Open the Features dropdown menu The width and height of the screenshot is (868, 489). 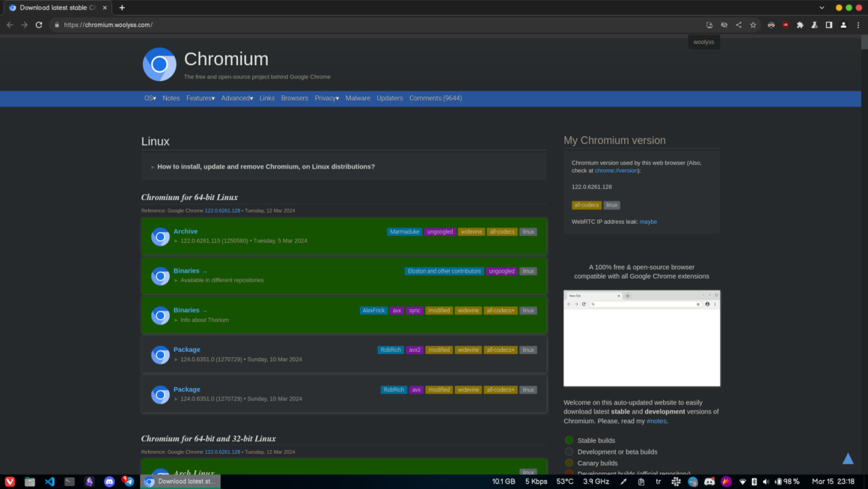(201, 98)
